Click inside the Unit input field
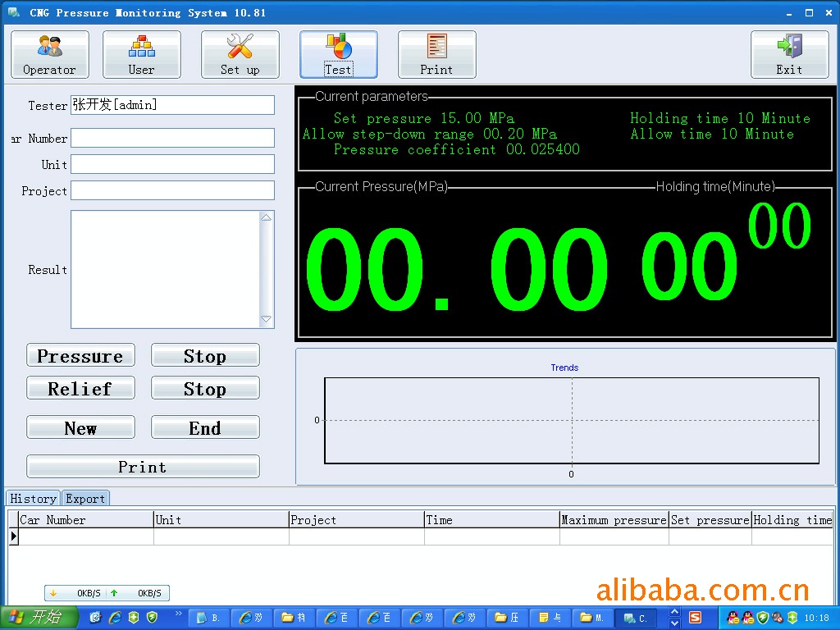The width and height of the screenshot is (840, 630). (172, 164)
